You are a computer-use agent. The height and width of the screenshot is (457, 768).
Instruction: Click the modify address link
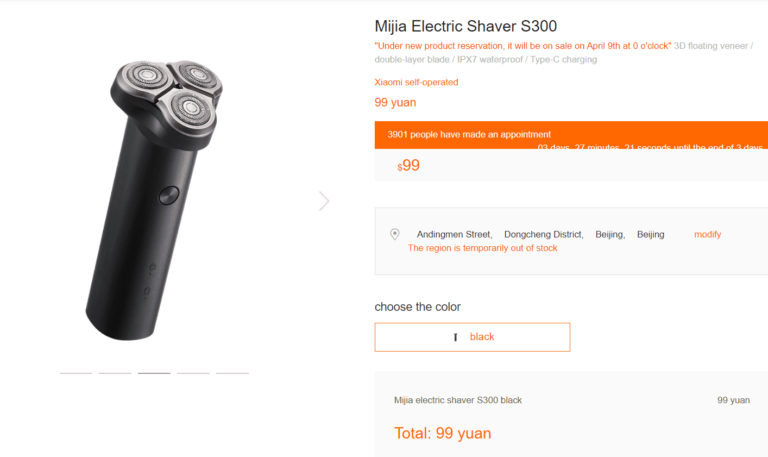click(x=707, y=234)
